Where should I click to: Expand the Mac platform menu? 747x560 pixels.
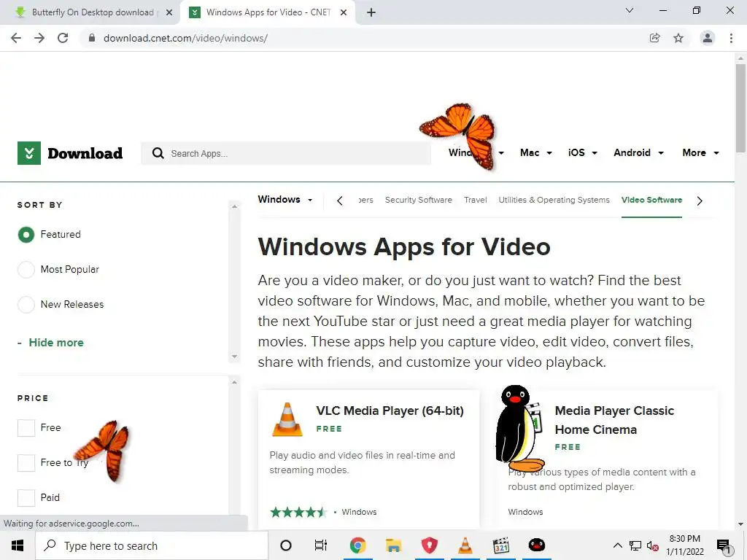pos(536,153)
